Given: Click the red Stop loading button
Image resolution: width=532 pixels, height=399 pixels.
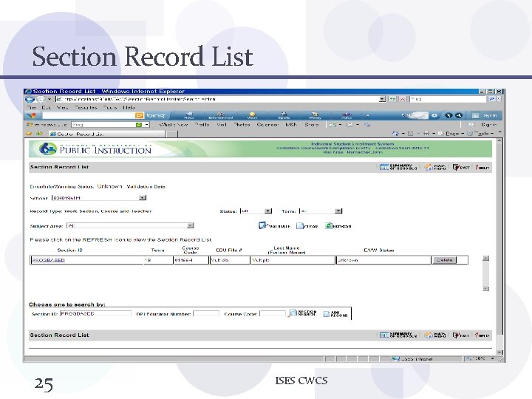Looking at the screenshot, I should coord(403,99).
